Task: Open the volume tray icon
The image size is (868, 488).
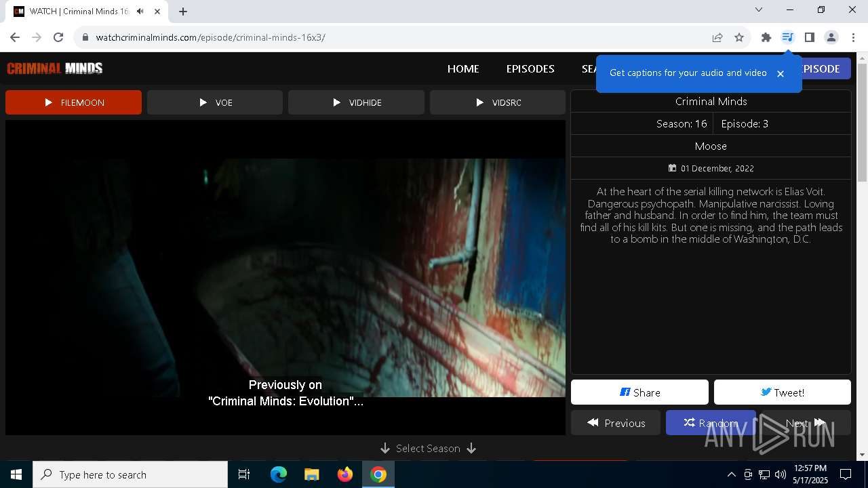Action: [x=781, y=474]
